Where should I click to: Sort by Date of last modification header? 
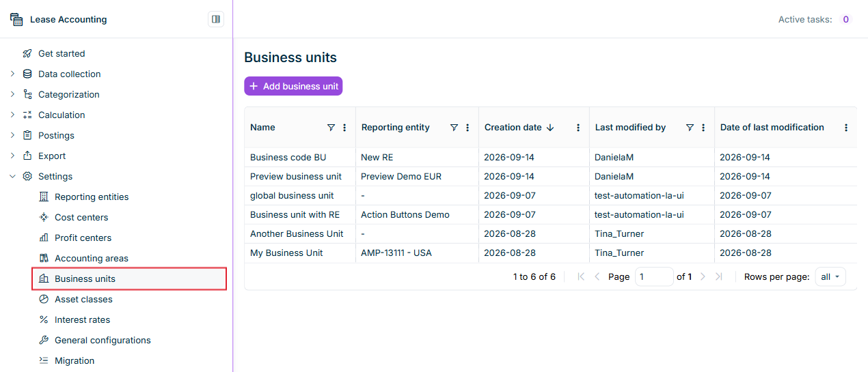coord(772,128)
